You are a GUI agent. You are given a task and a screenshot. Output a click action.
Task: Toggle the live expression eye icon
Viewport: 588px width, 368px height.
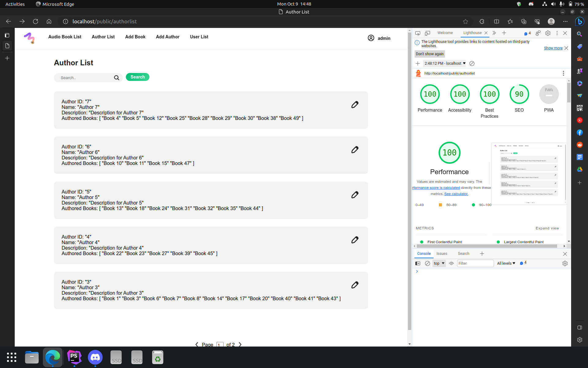point(451,263)
